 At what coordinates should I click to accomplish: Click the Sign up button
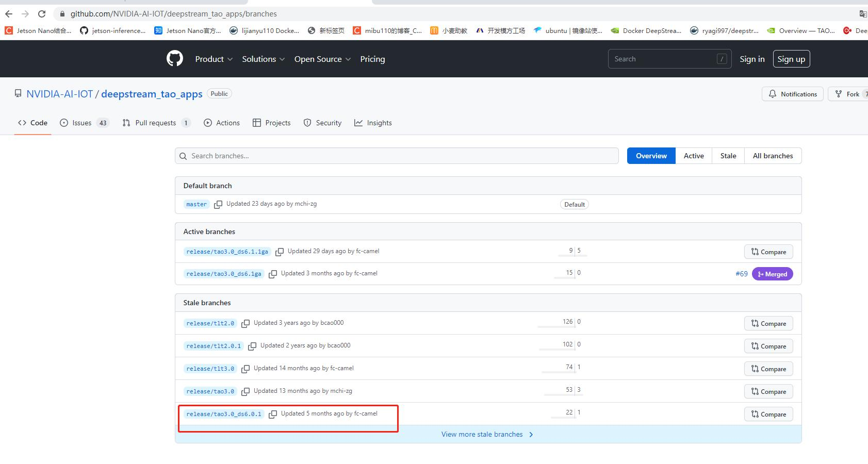(791, 59)
